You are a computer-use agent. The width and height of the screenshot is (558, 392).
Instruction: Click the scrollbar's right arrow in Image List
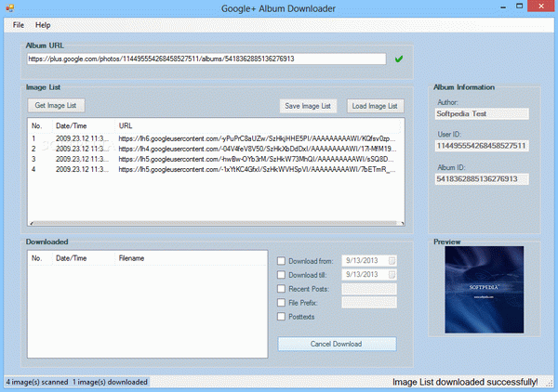tap(402, 223)
